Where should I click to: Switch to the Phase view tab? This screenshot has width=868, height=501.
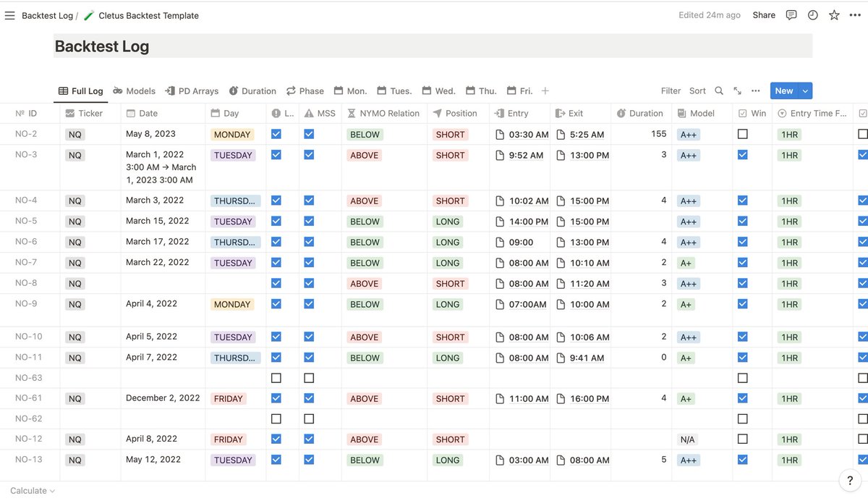305,90
